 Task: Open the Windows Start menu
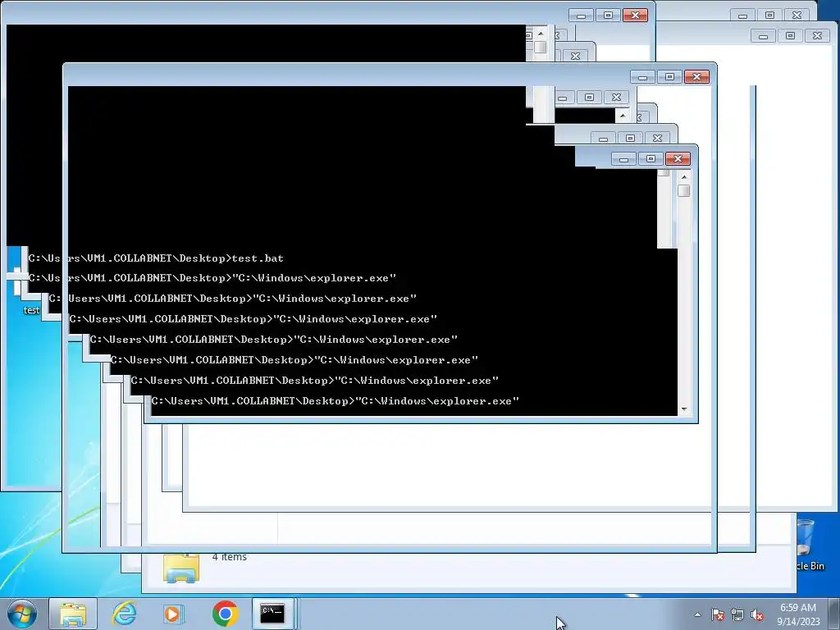[x=21, y=614]
